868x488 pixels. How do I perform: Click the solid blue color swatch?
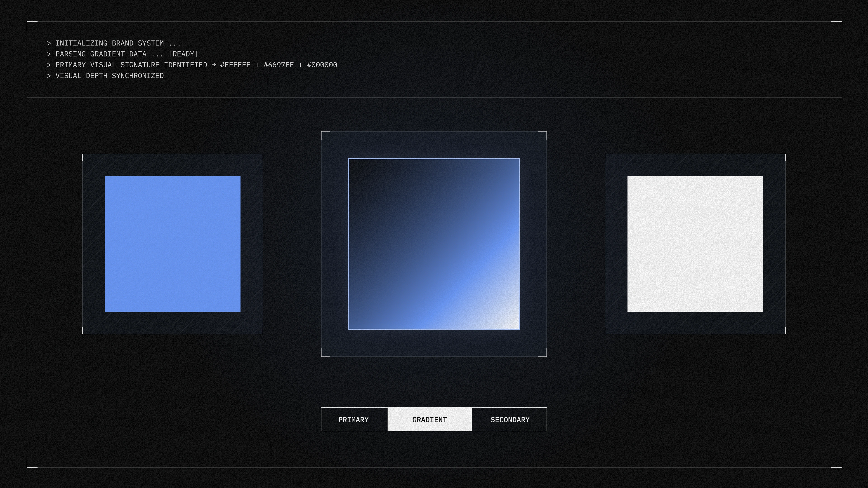(x=172, y=244)
